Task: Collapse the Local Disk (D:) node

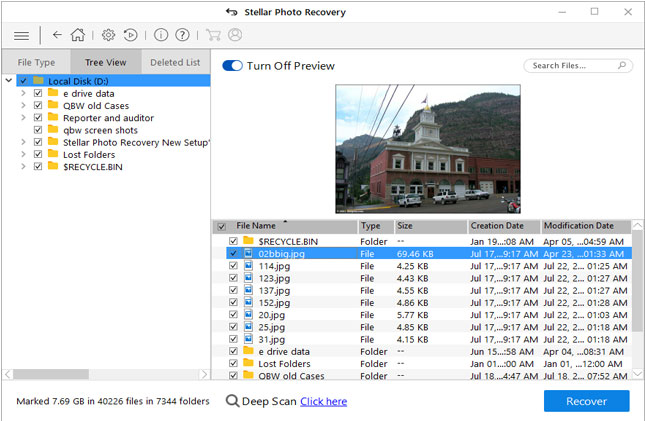Action: click(x=9, y=81)
